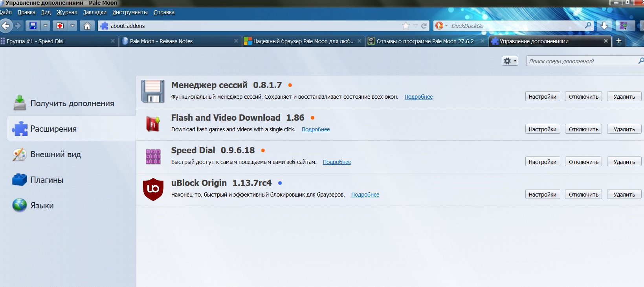Click the Speed Dial extension grid icon
The height and width of the screenshot is (287, 644).
(153, 156)
